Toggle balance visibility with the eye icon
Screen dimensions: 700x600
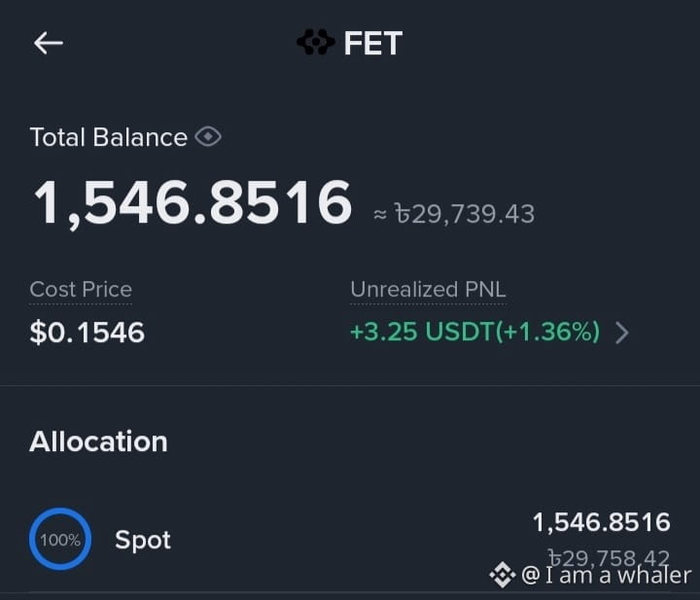coord(208,136)
